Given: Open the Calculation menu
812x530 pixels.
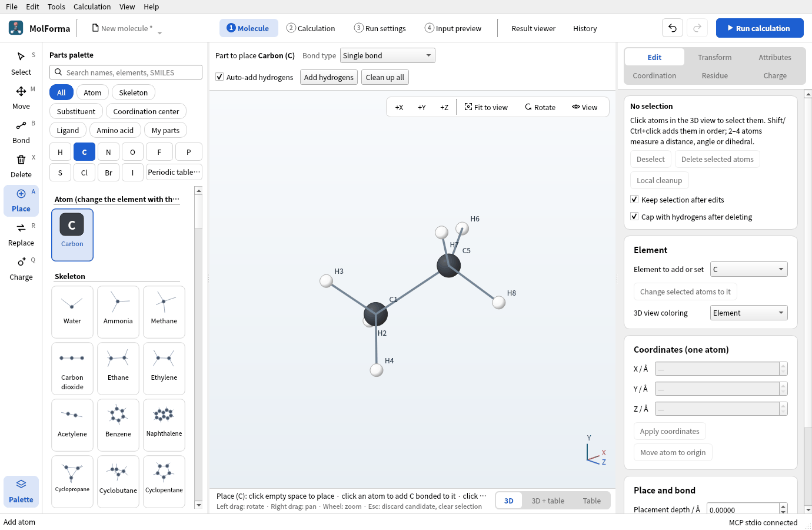Looking at the screenshot, I should [x=92, y=6].
